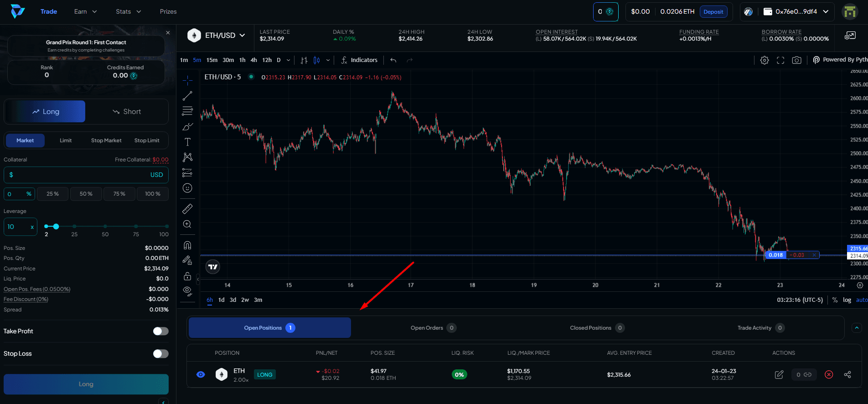This screenshot has width=868, height=404.
Task: Set collateral to 25 %
Action: [x=52, y=194]
